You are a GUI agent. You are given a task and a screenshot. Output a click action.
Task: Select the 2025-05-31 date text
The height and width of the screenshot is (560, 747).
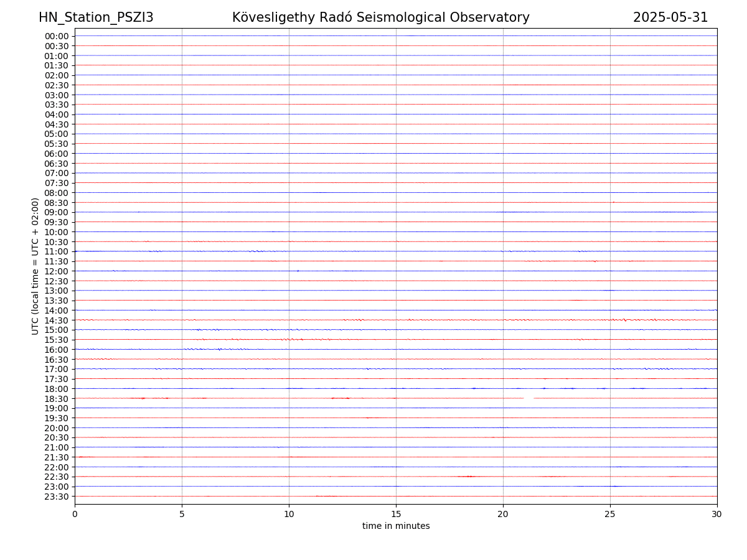[x=670, y=17]
